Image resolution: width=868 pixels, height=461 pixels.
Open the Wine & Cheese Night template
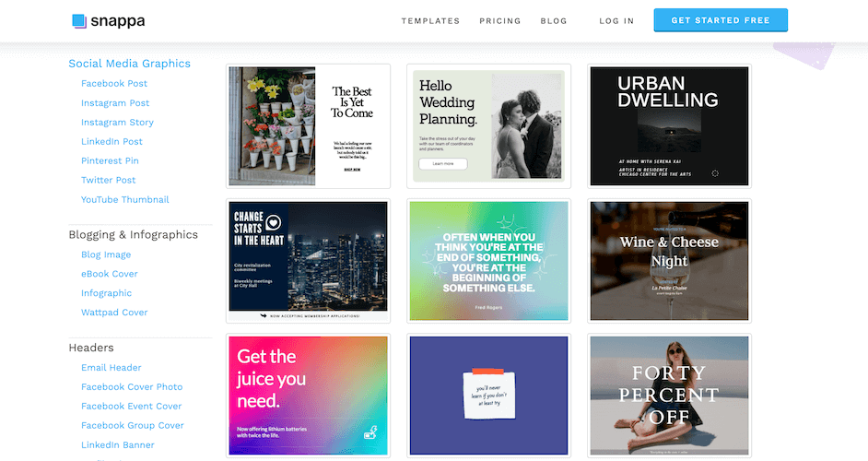[x=669, y=261]
